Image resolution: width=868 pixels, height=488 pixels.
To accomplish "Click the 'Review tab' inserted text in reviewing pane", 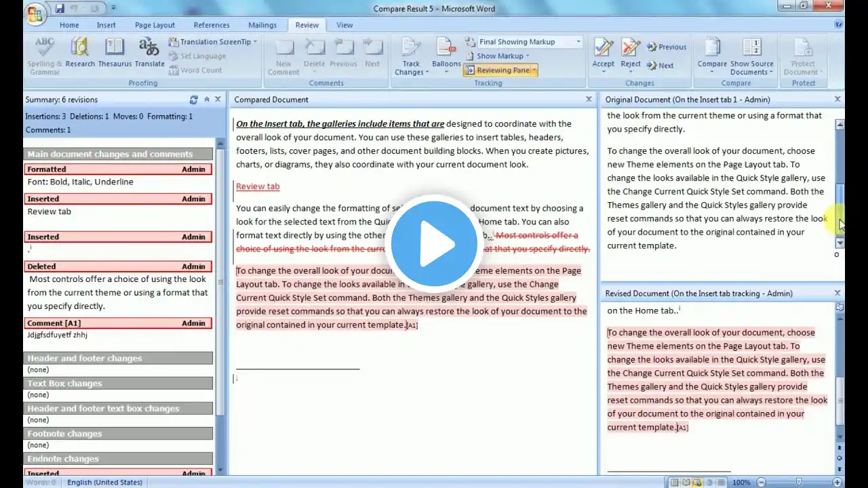I will click(49, 211).
